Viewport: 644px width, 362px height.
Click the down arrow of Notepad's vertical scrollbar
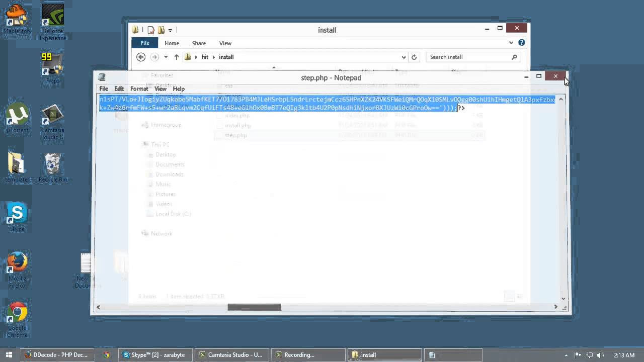click(x=563, y=299)
